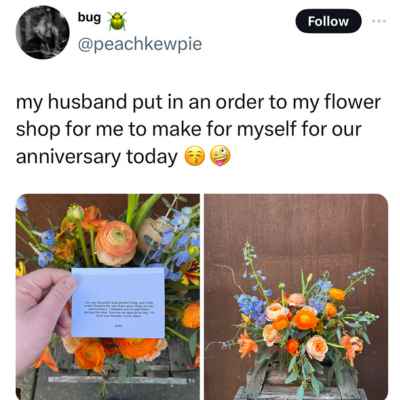
Task: Open the three-dot more options menu
Action: point(379,21)
